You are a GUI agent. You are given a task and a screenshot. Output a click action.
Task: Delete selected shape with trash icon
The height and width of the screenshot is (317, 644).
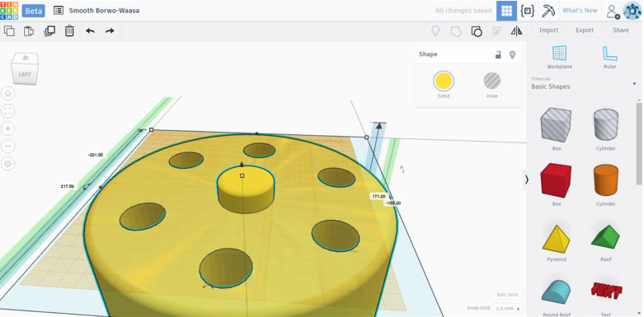pos(69,30)
